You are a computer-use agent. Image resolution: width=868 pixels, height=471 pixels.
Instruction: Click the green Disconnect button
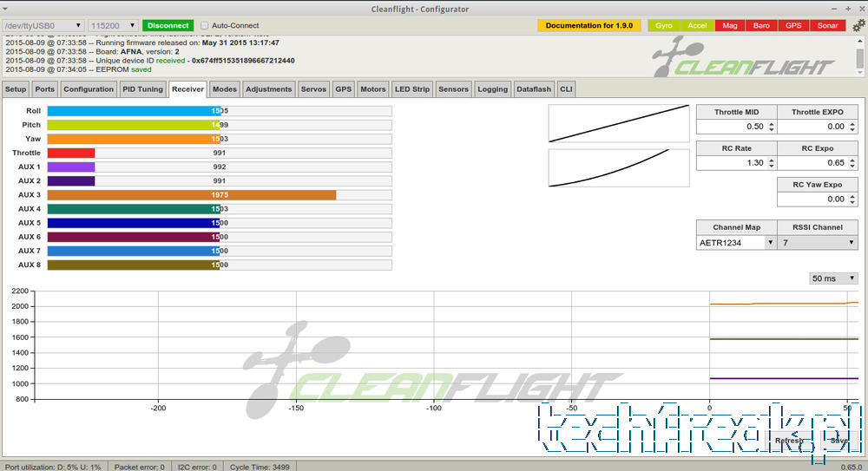click(x=168, y=25)
